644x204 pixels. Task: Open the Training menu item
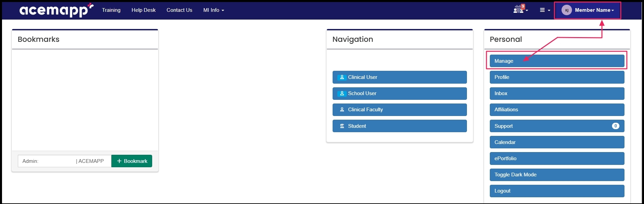(x=111, y=10)
